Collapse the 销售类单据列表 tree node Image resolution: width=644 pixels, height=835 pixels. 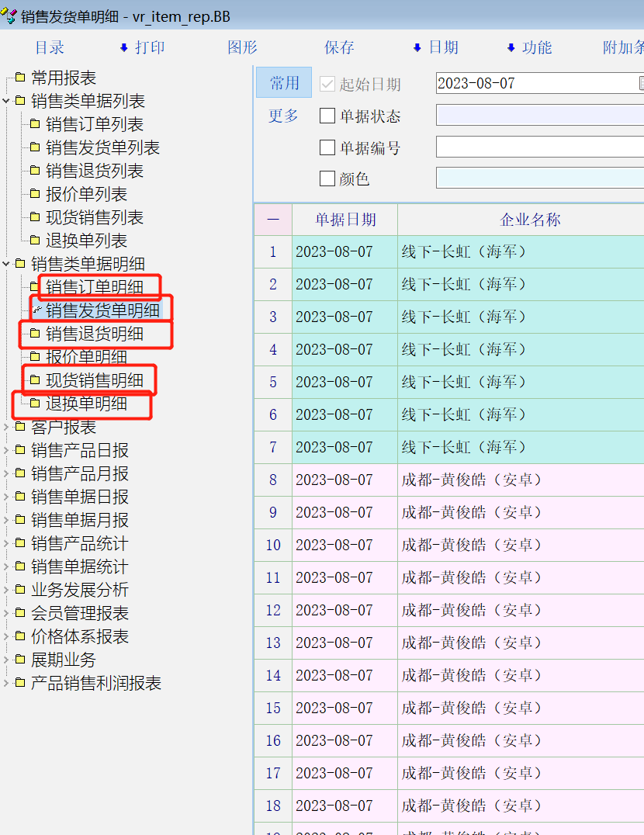click(x=6, y=101)
